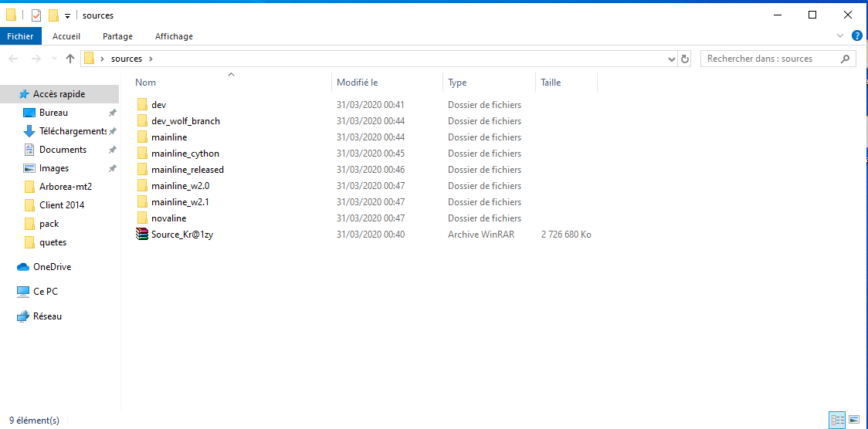Open the Affichage tab
This screenshot has width=868, height=429.
tap(174, 36)
